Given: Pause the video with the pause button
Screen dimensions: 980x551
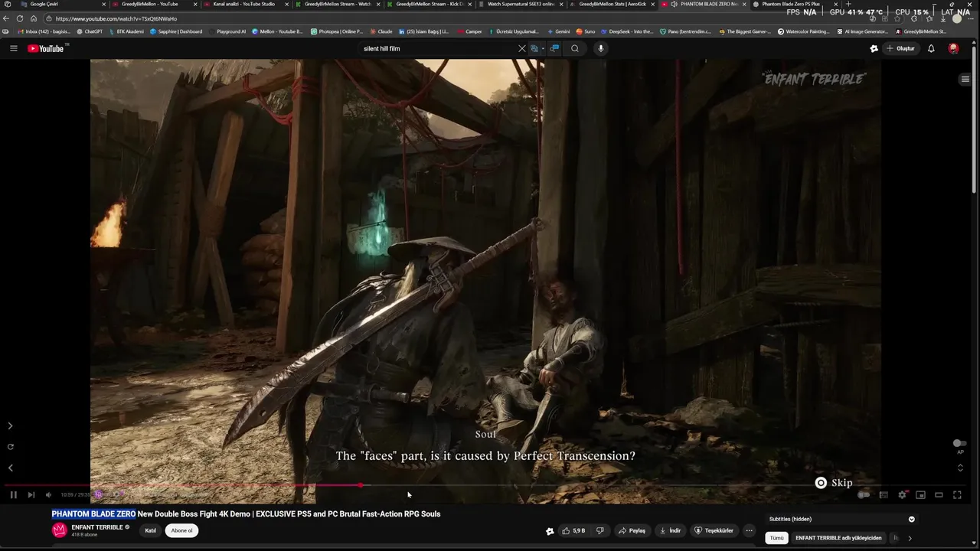Looking at the screenshot, I should [14, 495].
